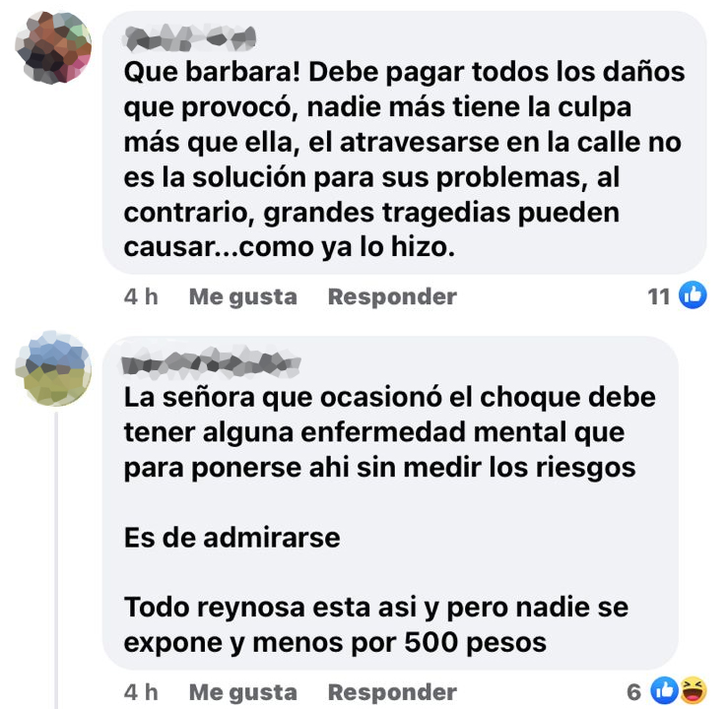728x709 pixels.
Task: Click the "Es de admirarse" line
Action: click(232, 538)
